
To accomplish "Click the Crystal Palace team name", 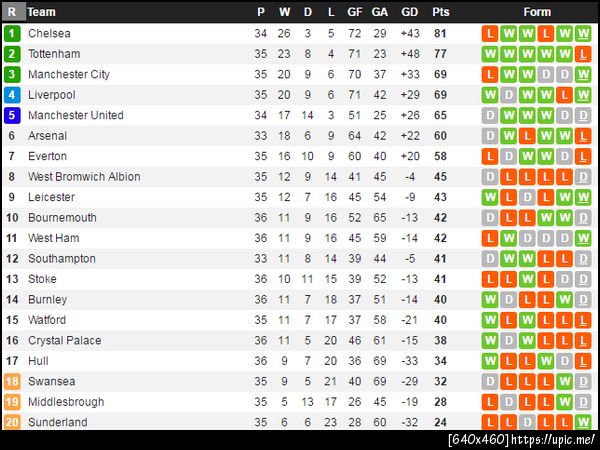I will (64, 340).
